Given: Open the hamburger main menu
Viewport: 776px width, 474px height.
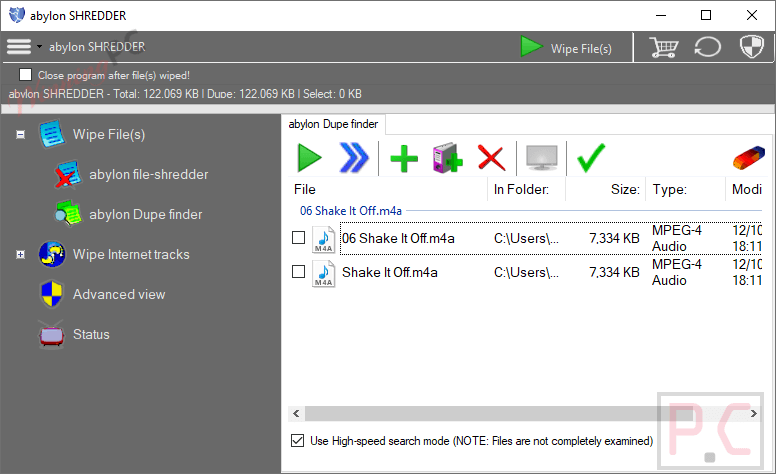Looking at the screenshot, I should point(19,47).
